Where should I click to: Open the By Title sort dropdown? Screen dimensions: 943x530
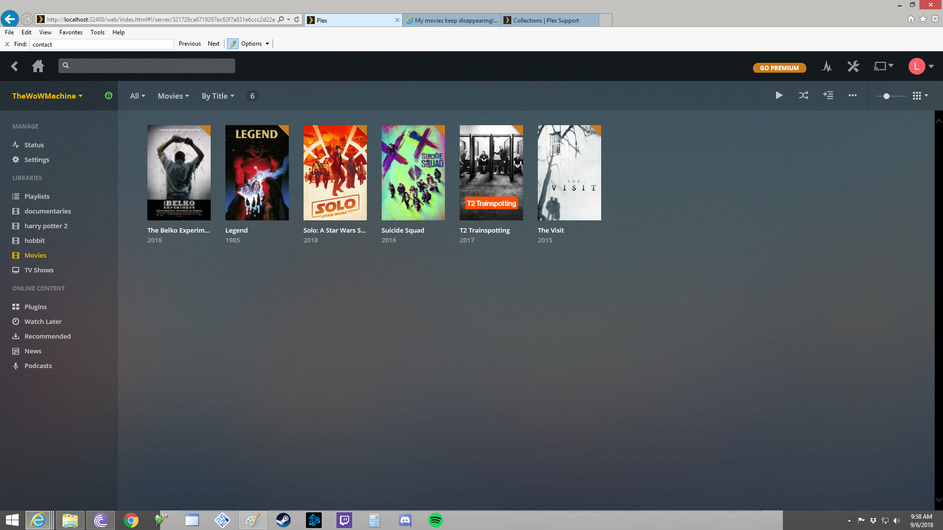218,96
